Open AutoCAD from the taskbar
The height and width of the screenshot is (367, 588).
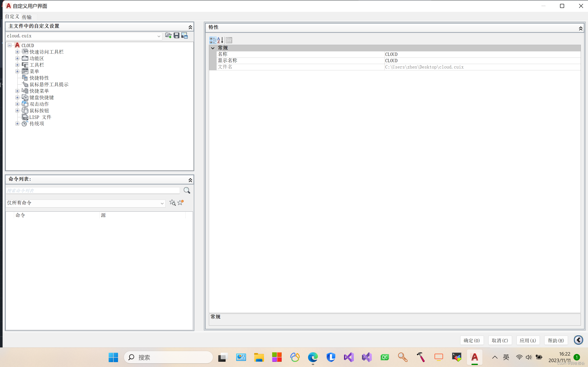click(474, 357)
